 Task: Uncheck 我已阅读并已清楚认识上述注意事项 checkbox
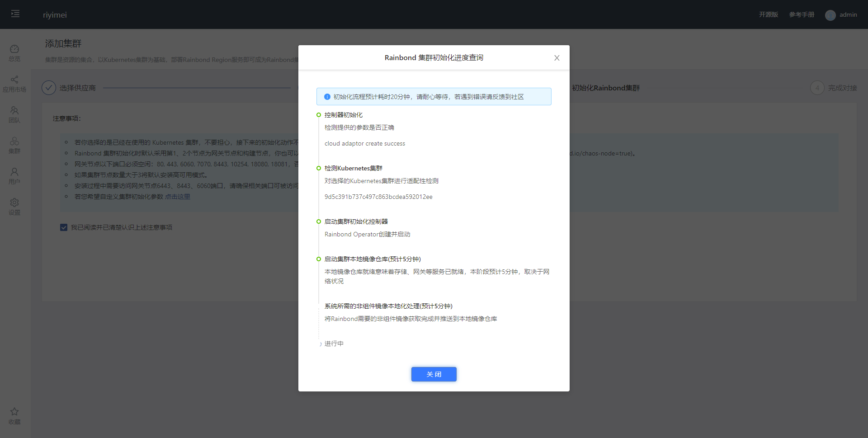64,227
